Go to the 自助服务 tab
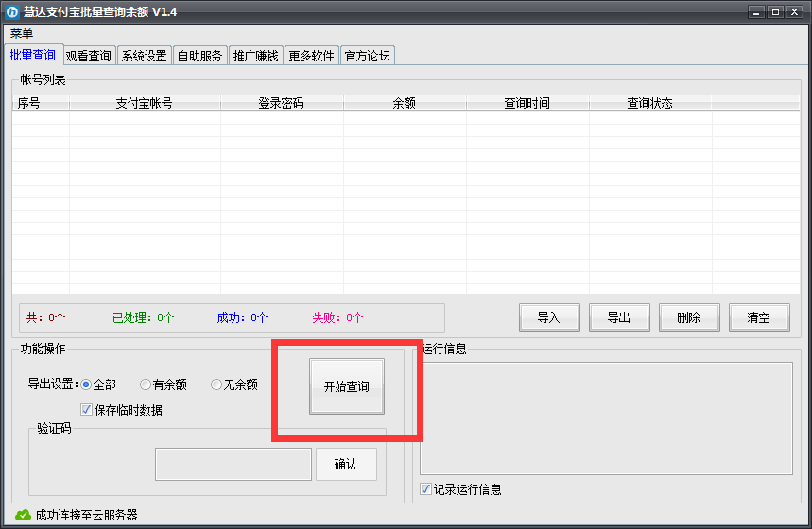The height and width of the screenshot is (529, 812). coord(200,56)
